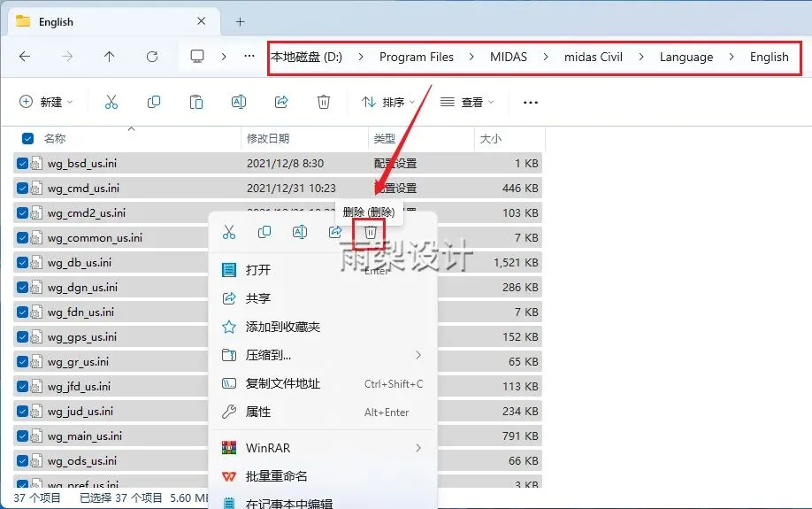Expand the chevron after midas Civil
Viewport: 812px width, 509px height.
point(641,57)
